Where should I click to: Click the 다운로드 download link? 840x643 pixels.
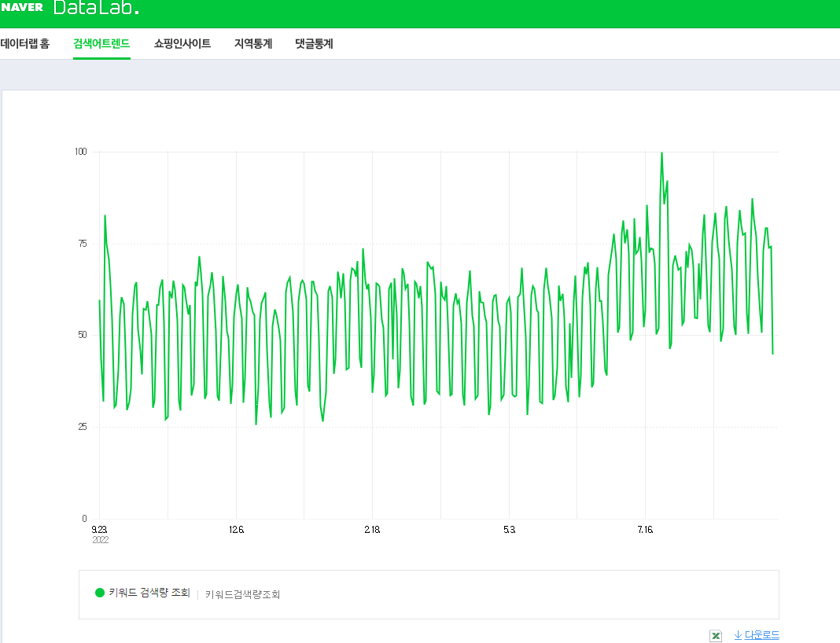757,635
